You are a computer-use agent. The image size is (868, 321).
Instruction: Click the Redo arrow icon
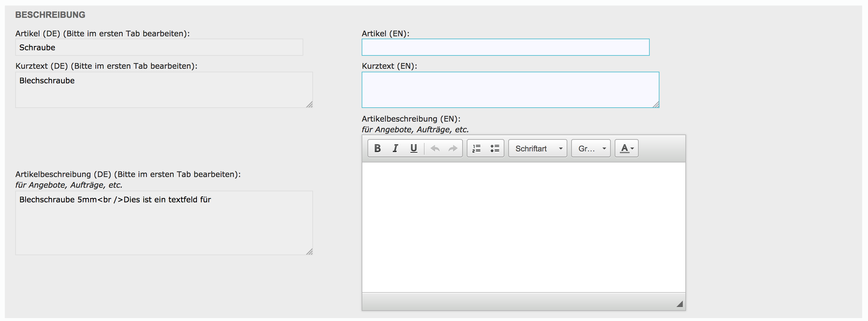(x=453, y=149)
